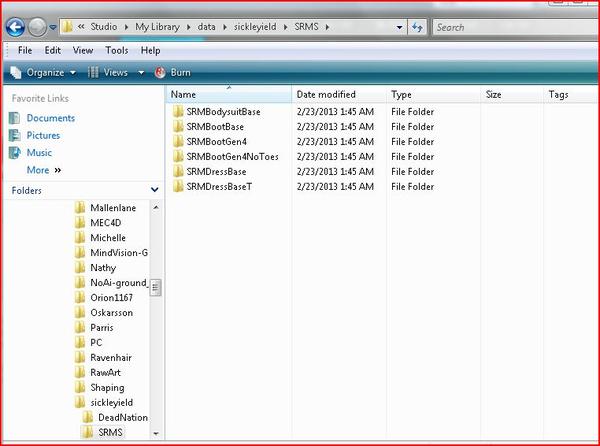Select SRMBootGen4 folder icon
This screenshot has height=446, width=600.
(x=178, y=142)
